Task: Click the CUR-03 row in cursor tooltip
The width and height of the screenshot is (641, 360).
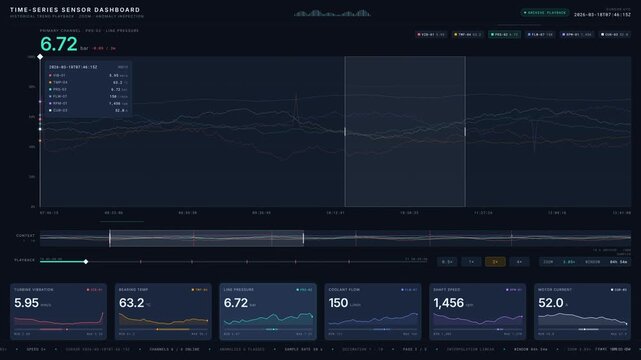Action: [x=88, y=110]
